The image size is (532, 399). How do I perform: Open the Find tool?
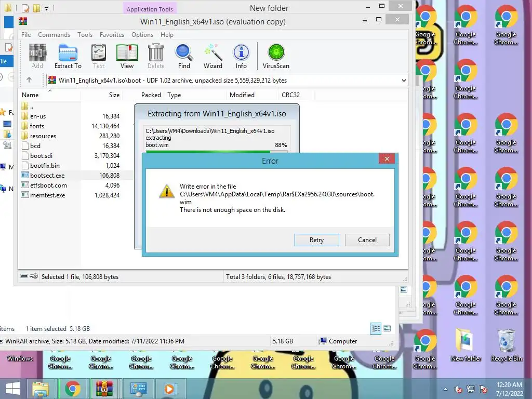184,56
